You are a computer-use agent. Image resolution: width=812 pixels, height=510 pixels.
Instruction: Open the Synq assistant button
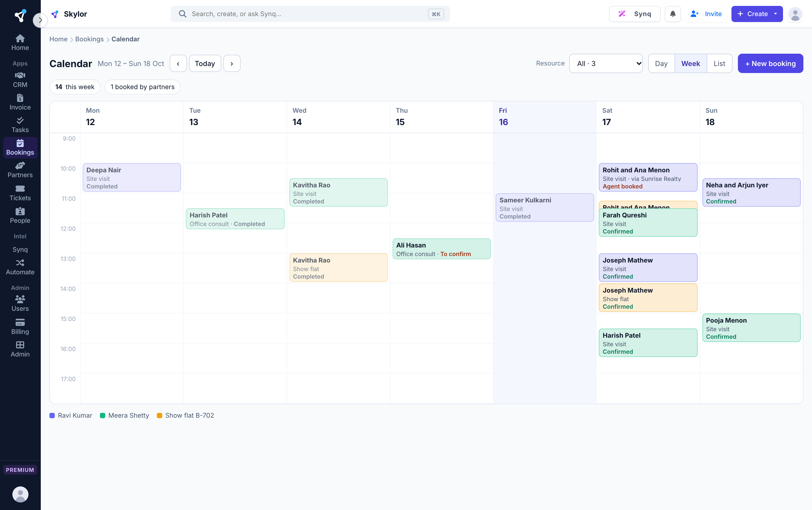click(634, 14)
